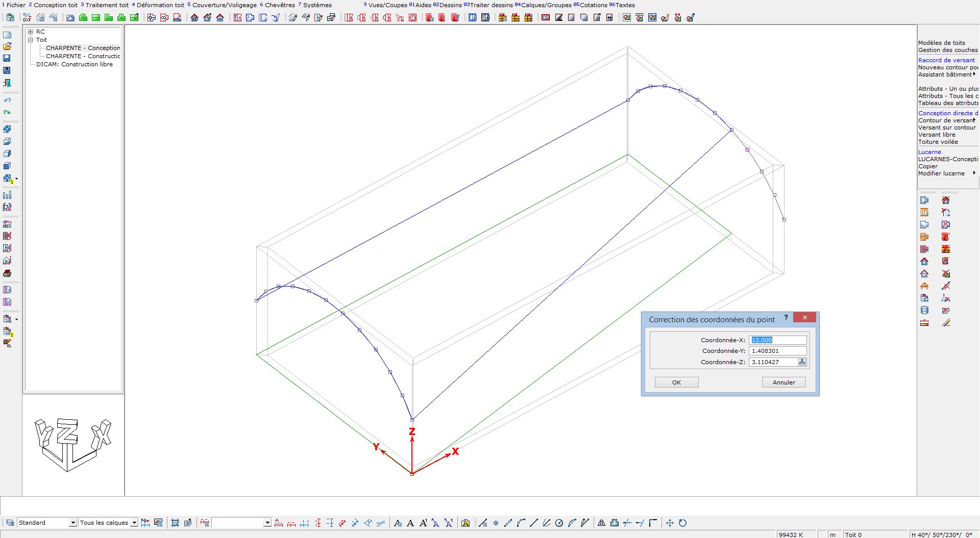The width and height of the screenshot is (980, 538).
Task: Open the 'Tous les calques' dropdown
Action: coord(134,523)
